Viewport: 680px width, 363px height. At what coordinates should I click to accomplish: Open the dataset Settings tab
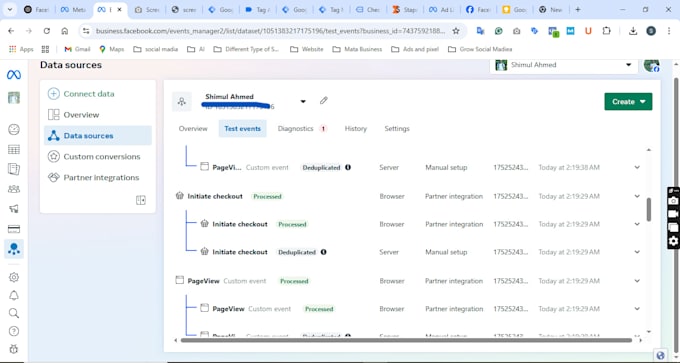[397, 128]
